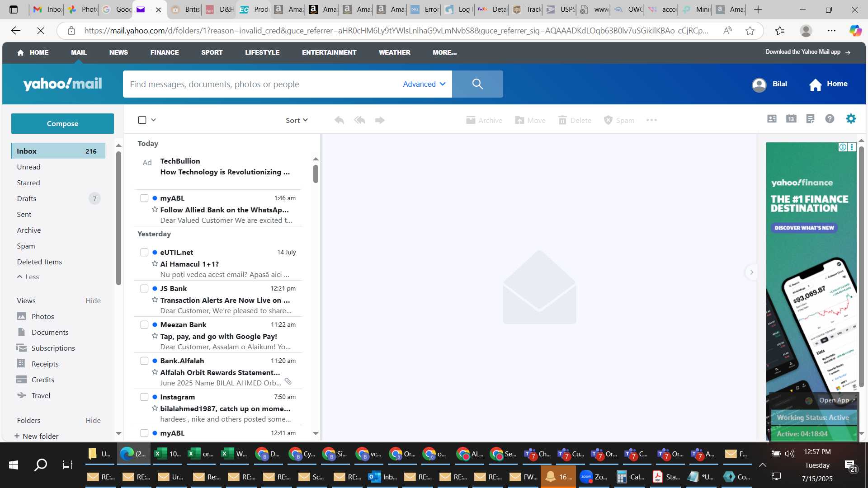Check the JS Bank email checkbox
Viewport: 868px width, 488px height.
[x=144, y=289]
